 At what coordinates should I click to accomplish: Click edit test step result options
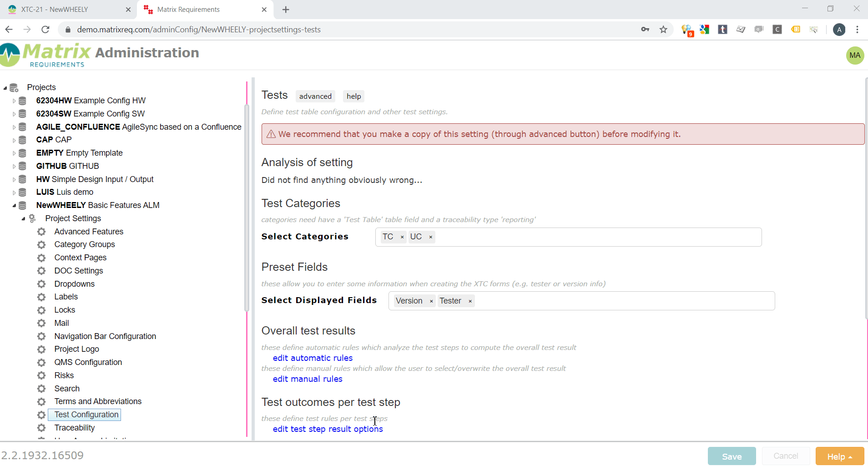point(328,429)
